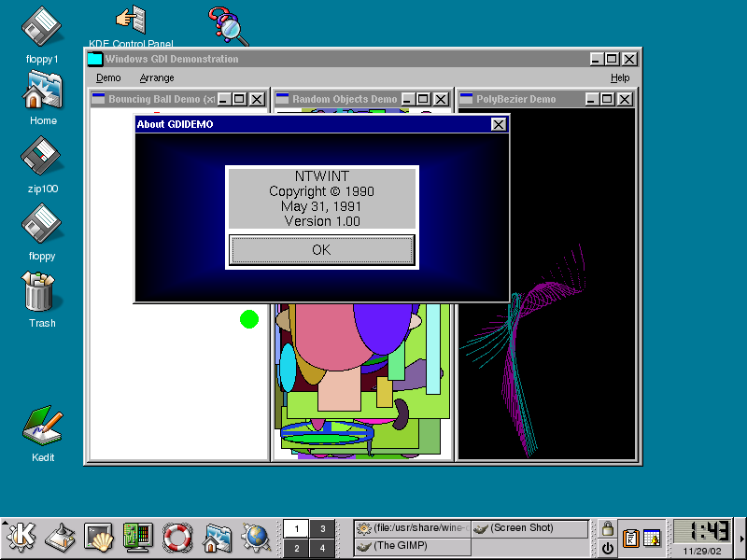Launch the KDE help lifebuoy icon
The image size is (747, 560).
click(176, 537)
